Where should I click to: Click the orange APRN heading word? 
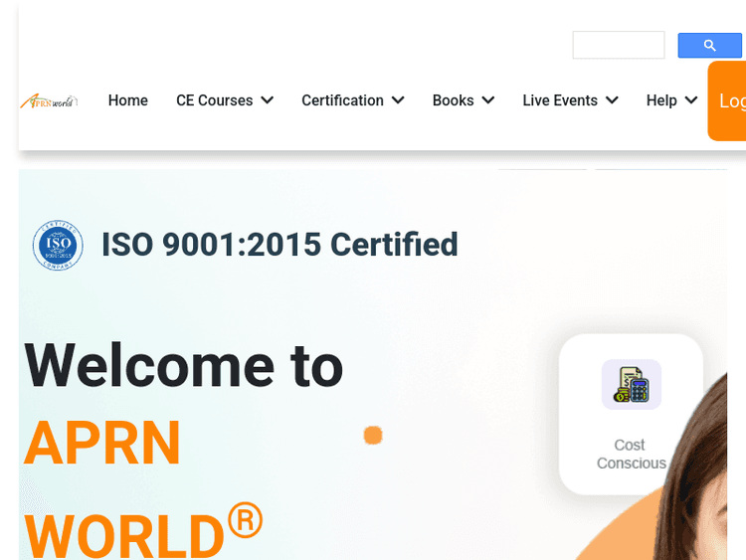coord(101,443)
